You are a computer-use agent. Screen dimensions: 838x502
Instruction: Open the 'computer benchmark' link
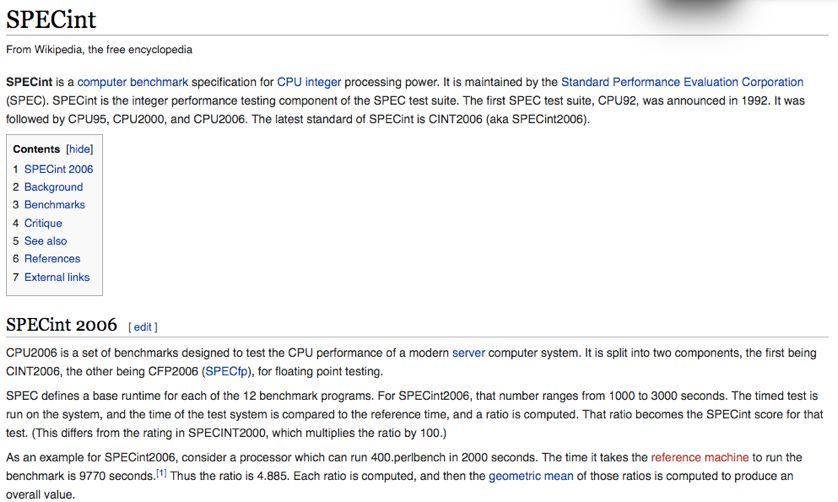133,82
